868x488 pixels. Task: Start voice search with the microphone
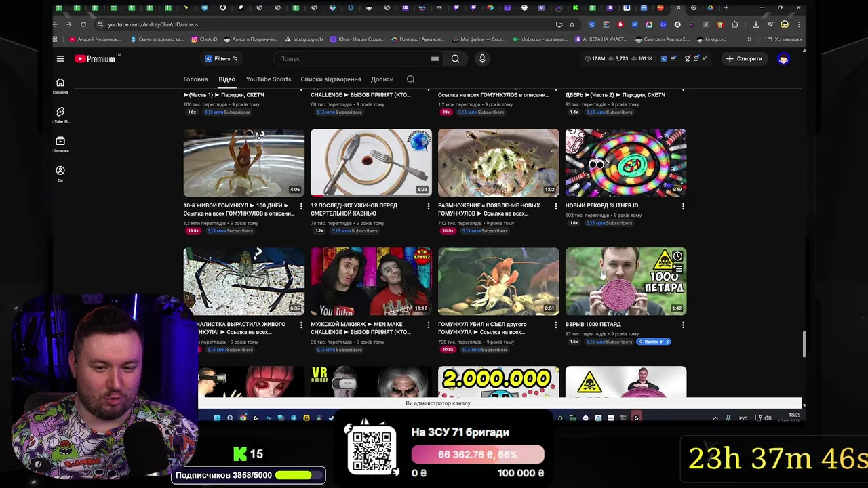(x=482, y=59)
